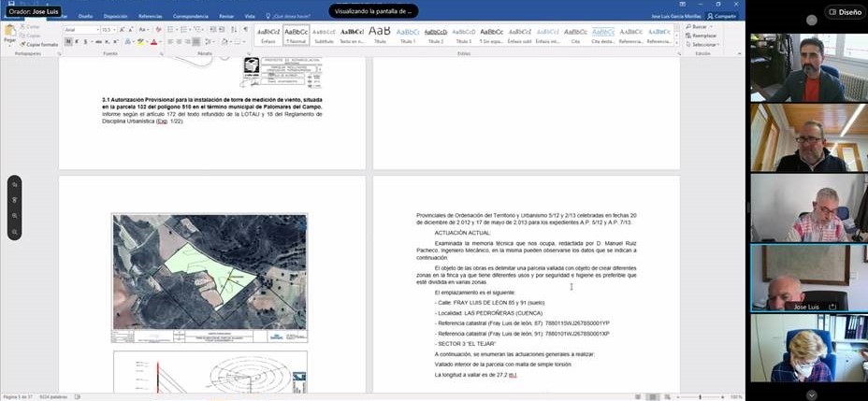Click the satellite parcel map image
868x401 pixels.
click(x=210, y=272)
